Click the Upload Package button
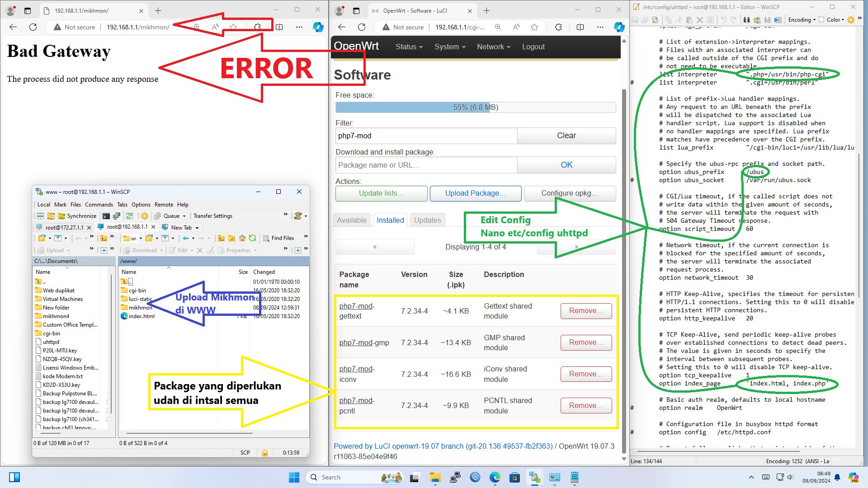The height and width of the screenshot is (488, 868). (475, 193)
